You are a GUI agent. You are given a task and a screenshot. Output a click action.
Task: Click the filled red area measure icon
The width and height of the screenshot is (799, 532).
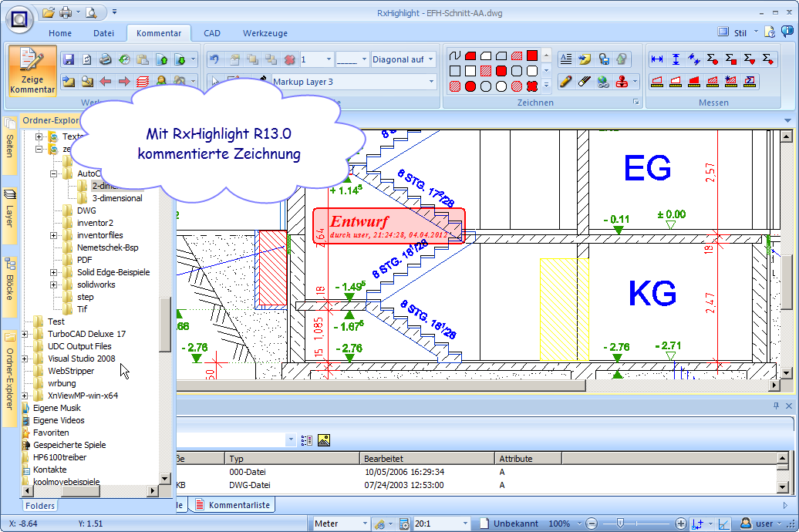(x=694, y=81)
